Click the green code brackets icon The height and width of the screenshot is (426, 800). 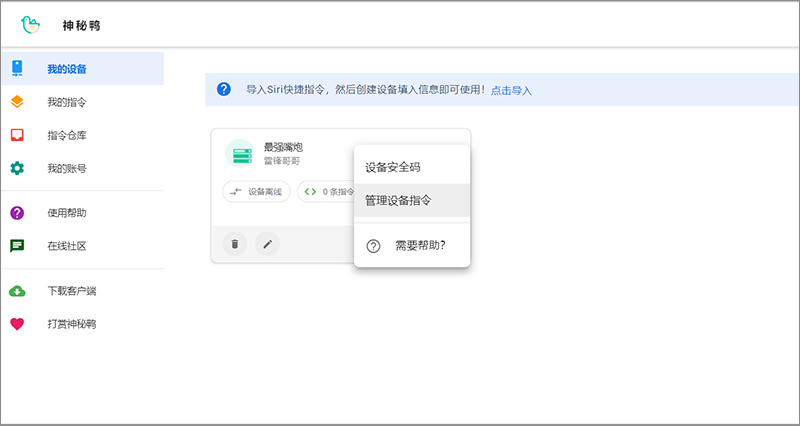(x=310, y=192)
